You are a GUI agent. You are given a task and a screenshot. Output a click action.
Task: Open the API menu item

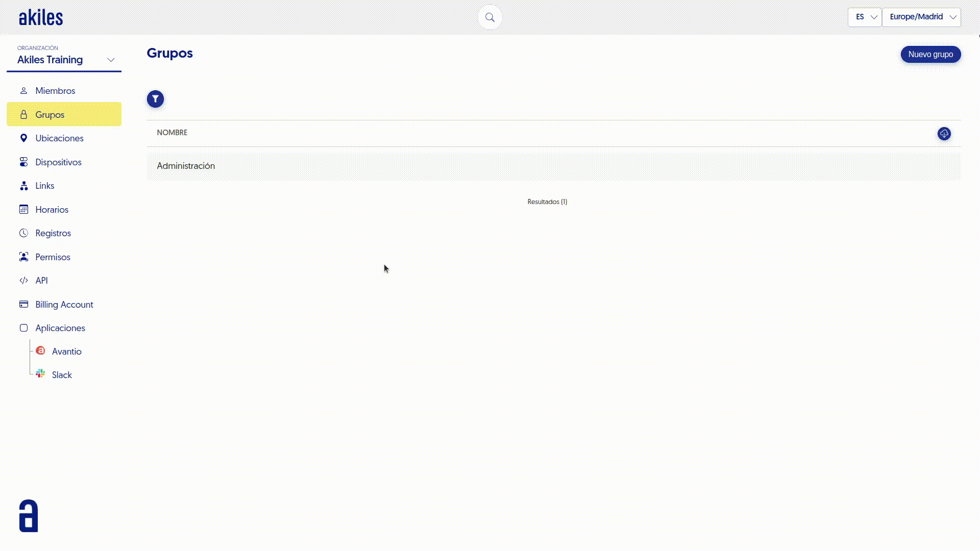point(41,280)
